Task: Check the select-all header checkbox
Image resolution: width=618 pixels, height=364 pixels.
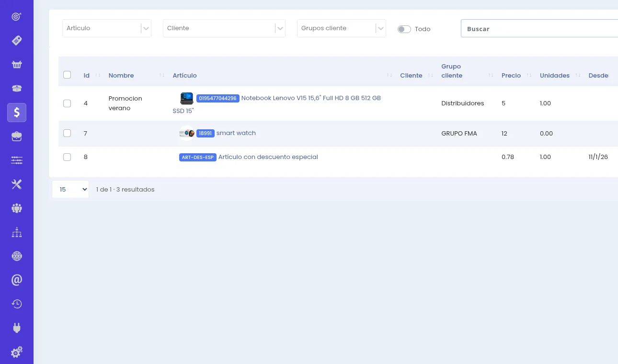Action: [x=67, y=75]
